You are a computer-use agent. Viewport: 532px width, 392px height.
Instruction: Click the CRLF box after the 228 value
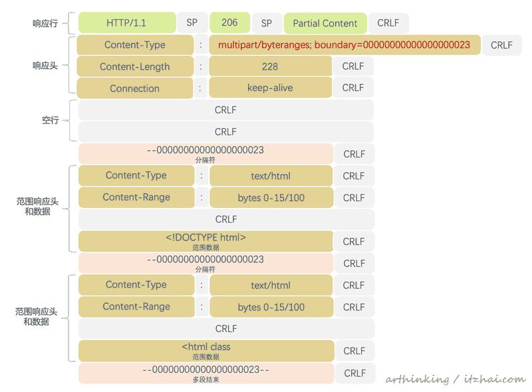[353, 66]
